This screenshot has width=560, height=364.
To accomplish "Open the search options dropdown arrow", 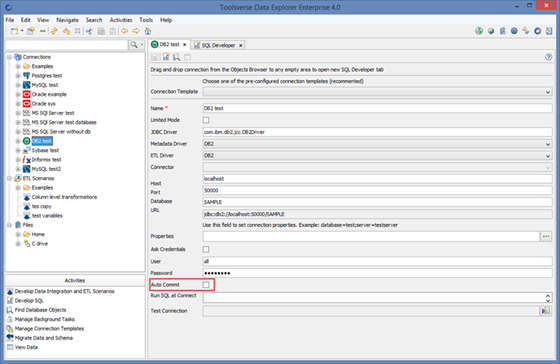I will 142,45.
